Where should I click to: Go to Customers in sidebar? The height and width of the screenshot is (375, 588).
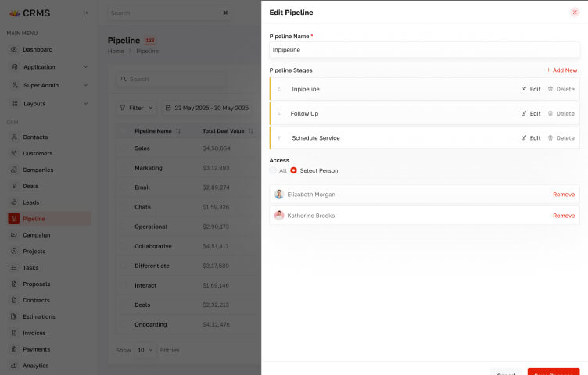click(x=38, y=154)
